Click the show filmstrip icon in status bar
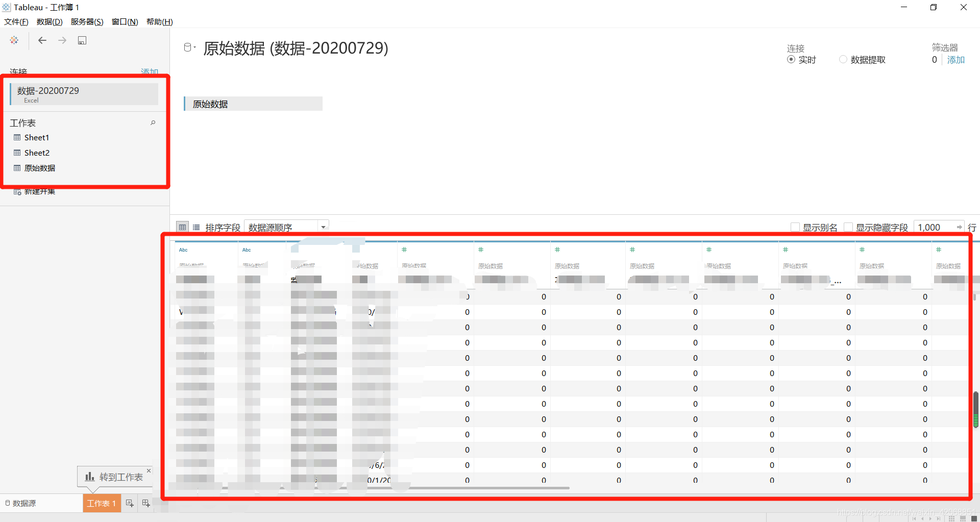This screenshot has width=980, height=522. point(963,518)
